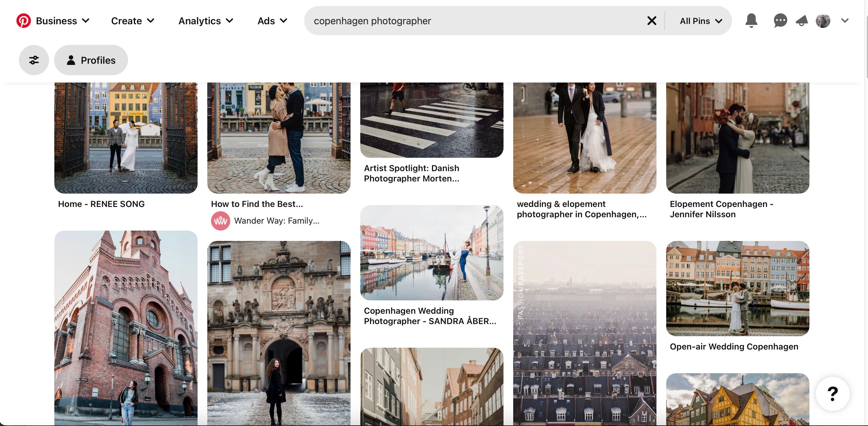The image size is (868, 426).
Task: Clear the search query with the X icon
Action: coord(652,21)
